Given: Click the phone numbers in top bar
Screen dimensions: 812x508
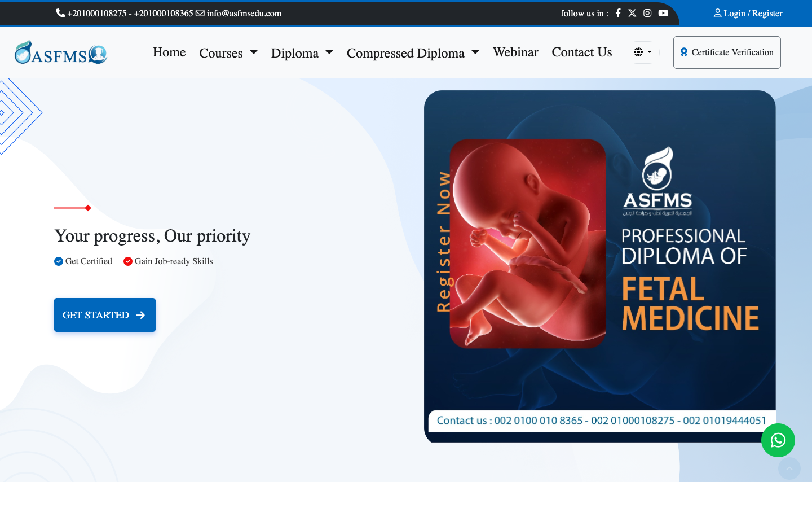Looking at the screenshot, I should point(130,13).
